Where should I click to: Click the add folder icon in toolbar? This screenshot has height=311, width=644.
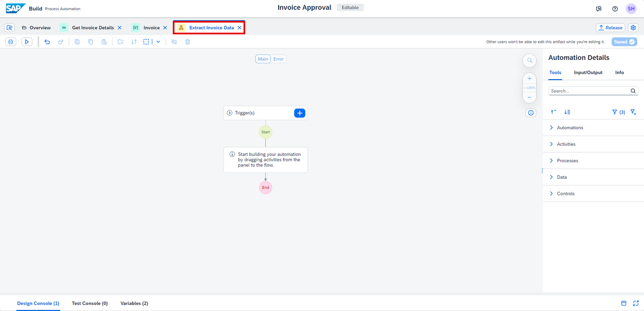tap(121, 42)
